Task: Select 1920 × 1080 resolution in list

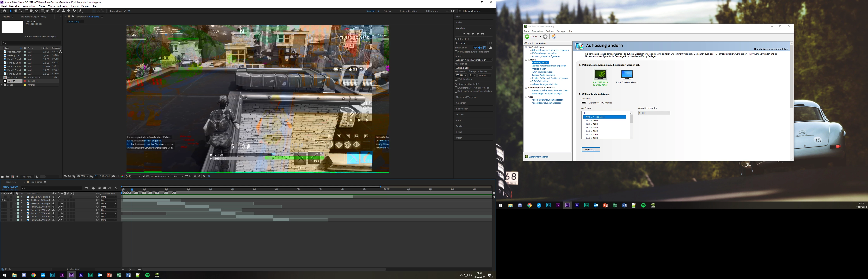Action: point(592,128)
